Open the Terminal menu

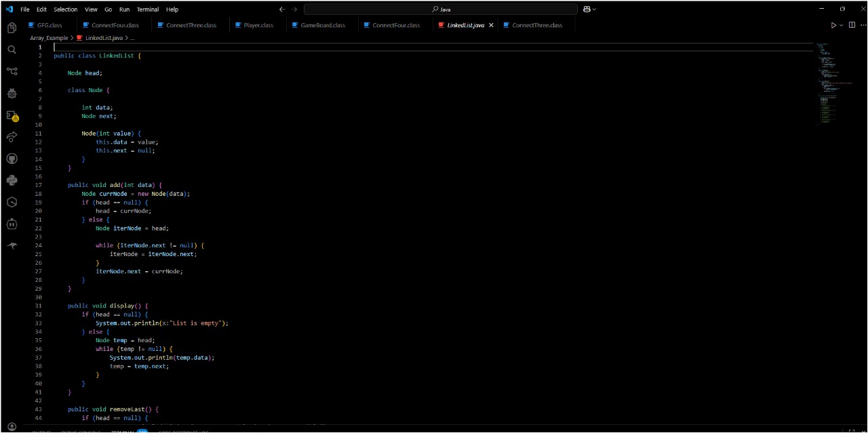148,9
